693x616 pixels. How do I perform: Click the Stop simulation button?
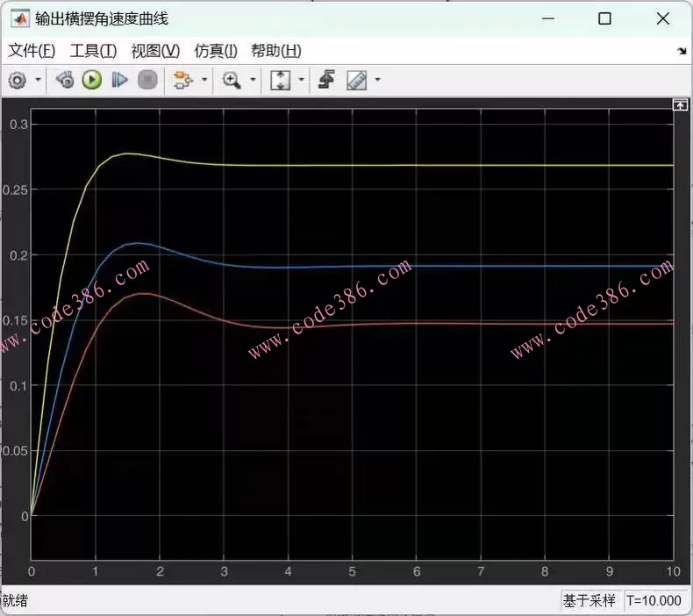pos(147,81)
